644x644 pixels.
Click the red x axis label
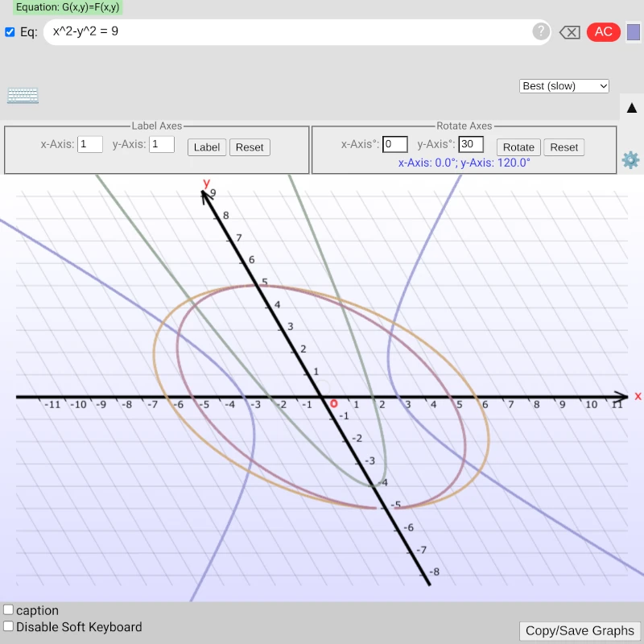point(638,396)
